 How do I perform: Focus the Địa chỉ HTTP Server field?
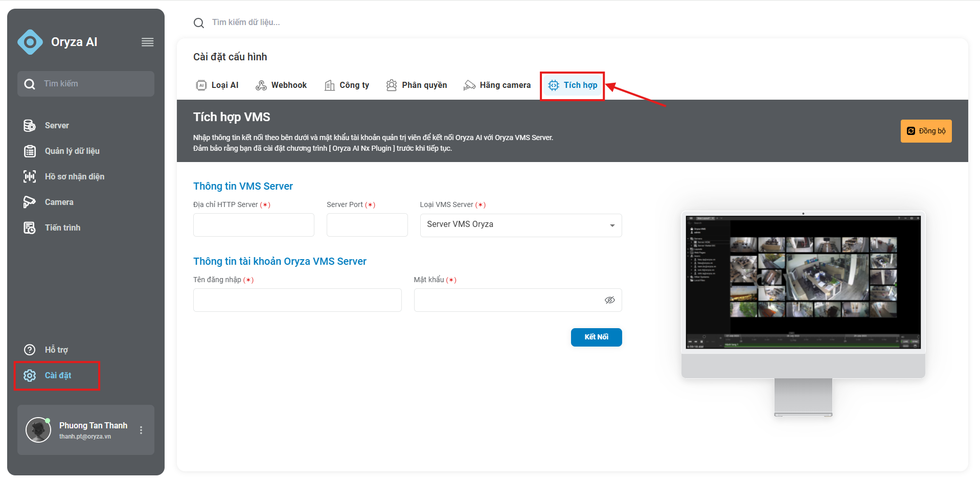click(x=254, y=225)
